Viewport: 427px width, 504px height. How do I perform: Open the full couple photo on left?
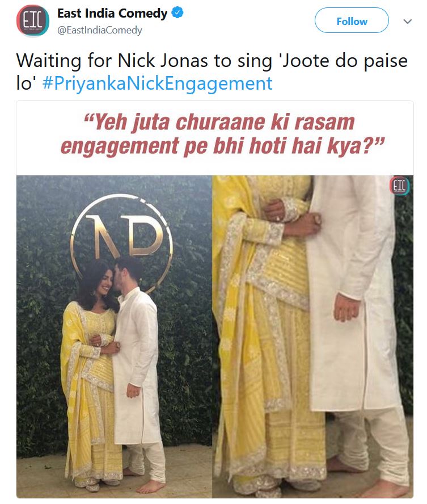(114, 337)
